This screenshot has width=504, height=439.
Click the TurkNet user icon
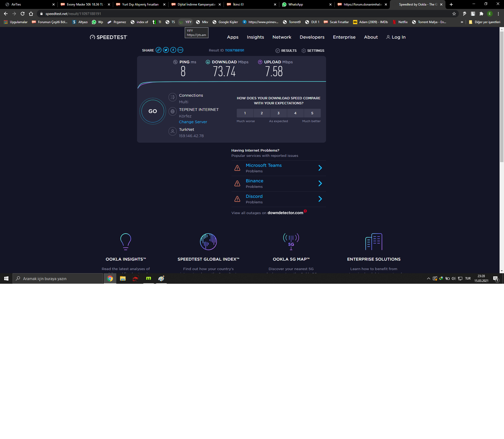coord(172,131)
